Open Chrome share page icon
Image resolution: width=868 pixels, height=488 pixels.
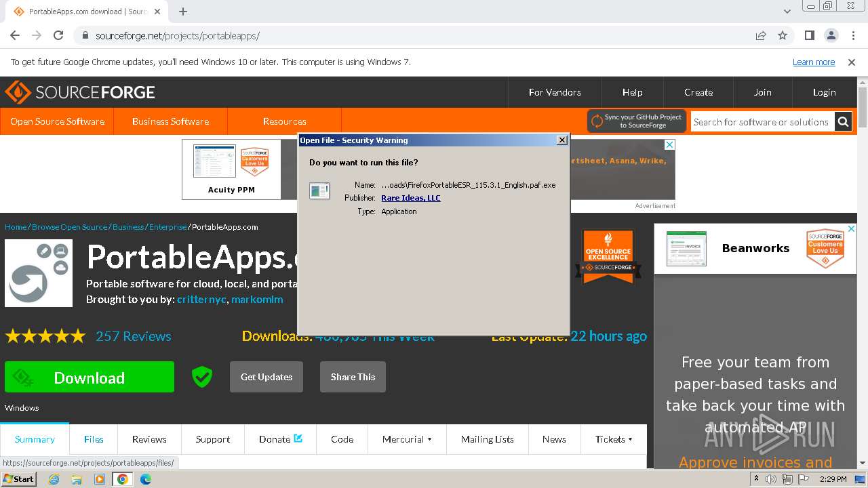(761, 35)
